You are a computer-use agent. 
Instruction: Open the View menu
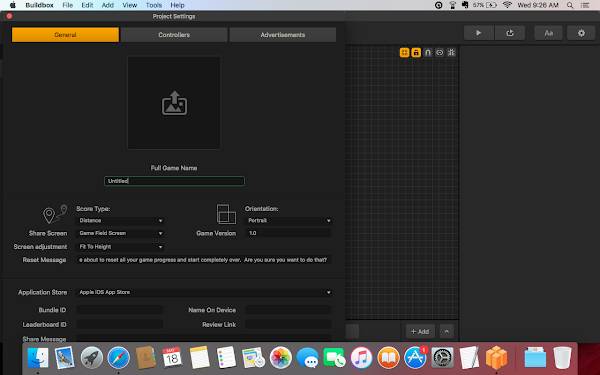coord(130,5)
